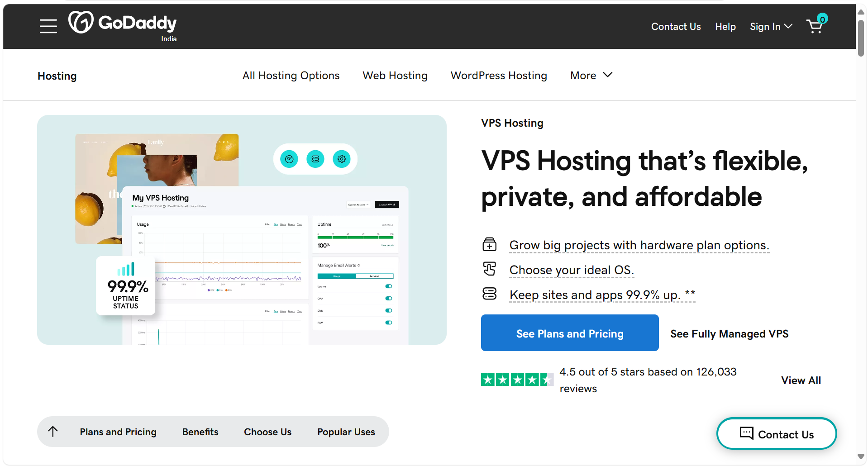Screen dimensions: 868x466
Task: Disable the RAM alert toggle
Action: pyautogui.click(x=388, y=323)
